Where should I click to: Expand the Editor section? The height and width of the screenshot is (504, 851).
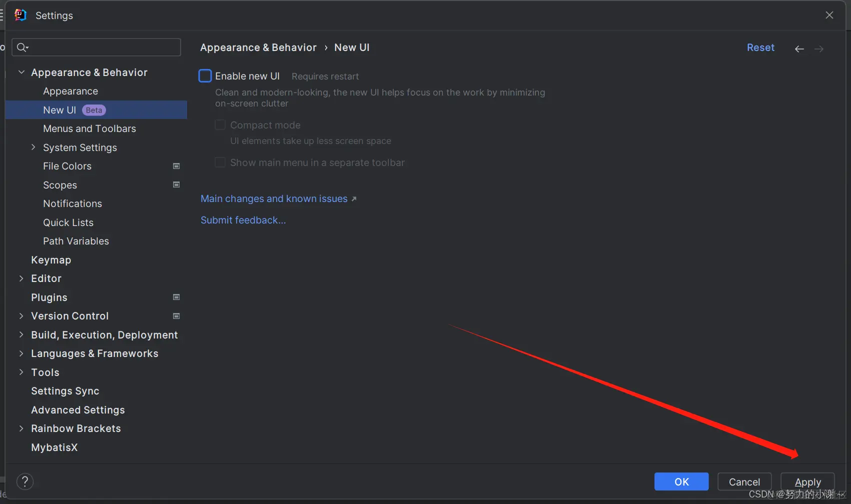pyautogui.click(x=22, y=278)
